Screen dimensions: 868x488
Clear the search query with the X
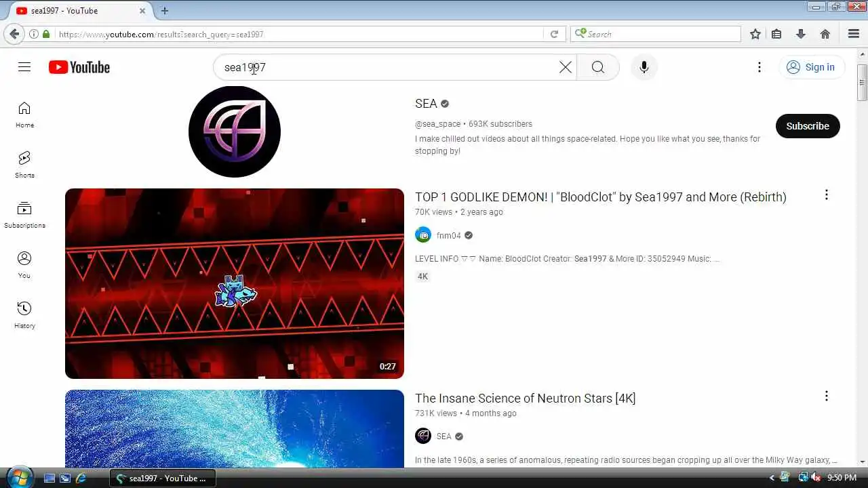566,67
